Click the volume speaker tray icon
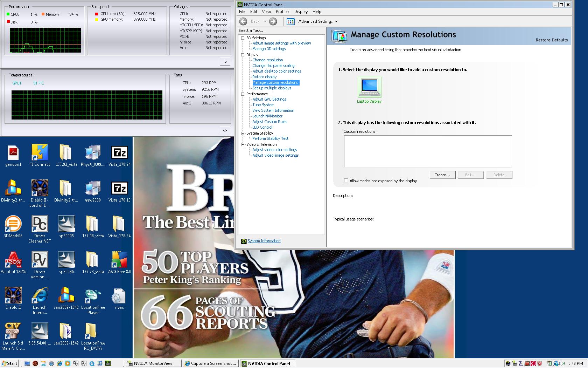This screenshot has height=368, width=588. (x=562, y=363)
